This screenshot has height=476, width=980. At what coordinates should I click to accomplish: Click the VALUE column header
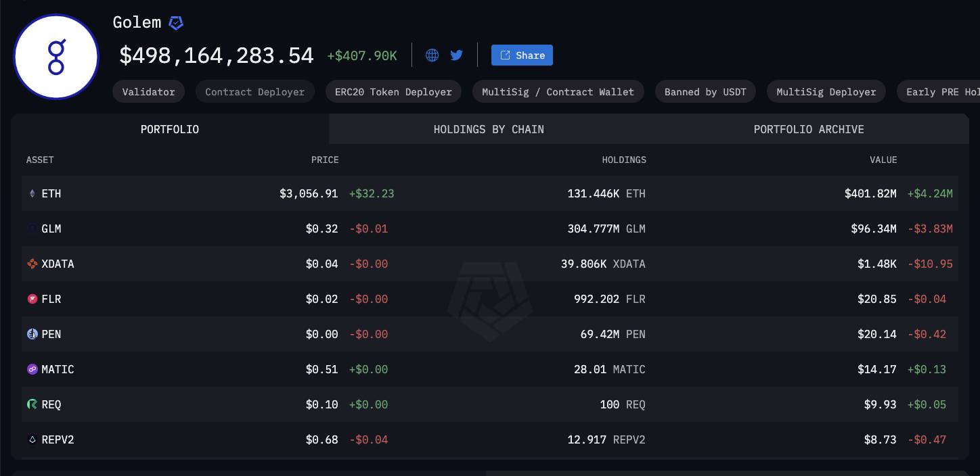[x=883, y=160]
